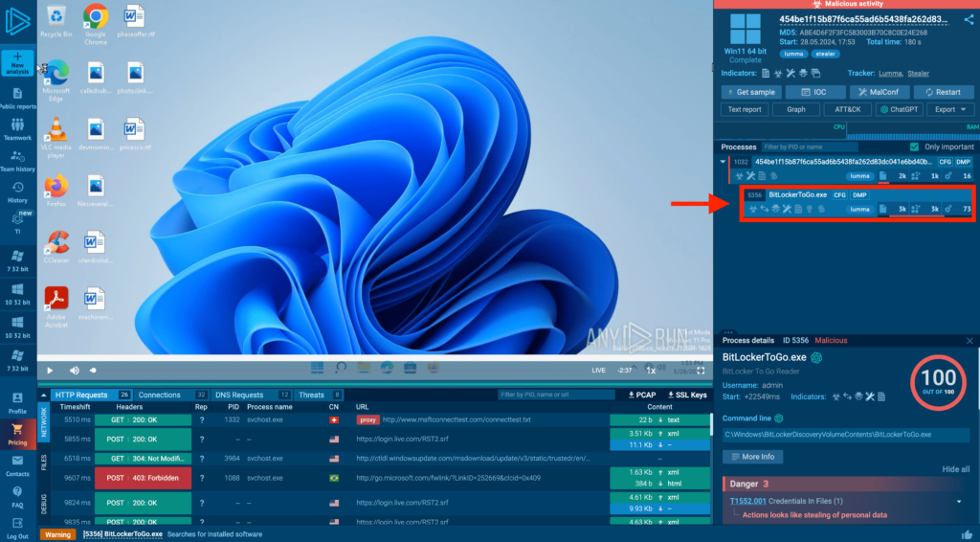
Task: Open the Teamwork sidebar section
Action: [17, 130]
